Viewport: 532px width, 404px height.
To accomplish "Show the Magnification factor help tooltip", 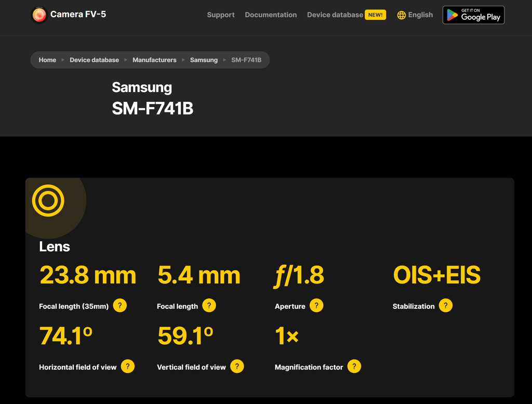I will 354,367.
